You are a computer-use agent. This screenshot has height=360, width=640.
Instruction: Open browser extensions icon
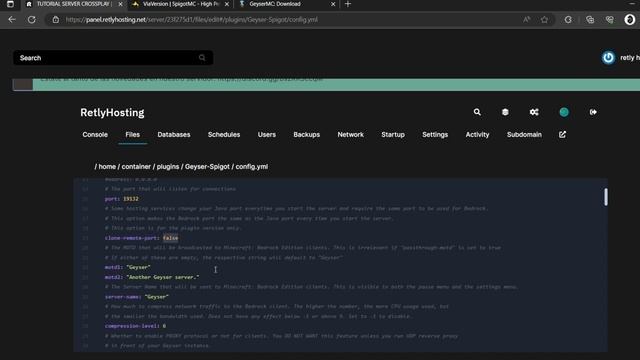tap(568, 20)
